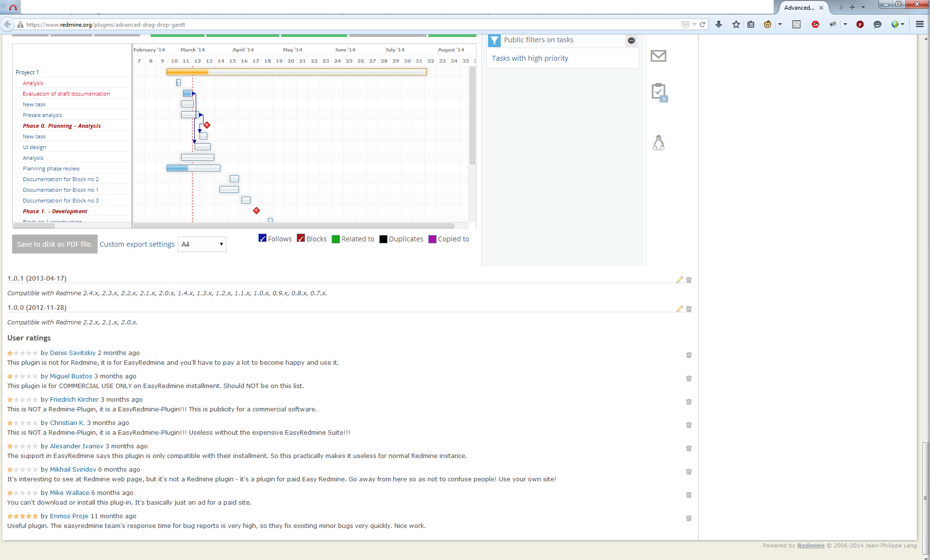Collapse the Public filters on tasks panel
930x560 pixels.
(631, 41)
